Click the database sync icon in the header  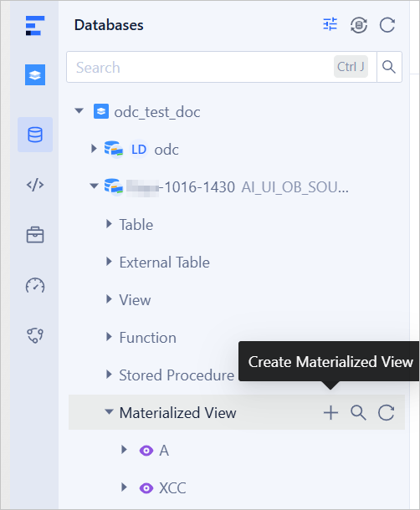pos(358,25)
